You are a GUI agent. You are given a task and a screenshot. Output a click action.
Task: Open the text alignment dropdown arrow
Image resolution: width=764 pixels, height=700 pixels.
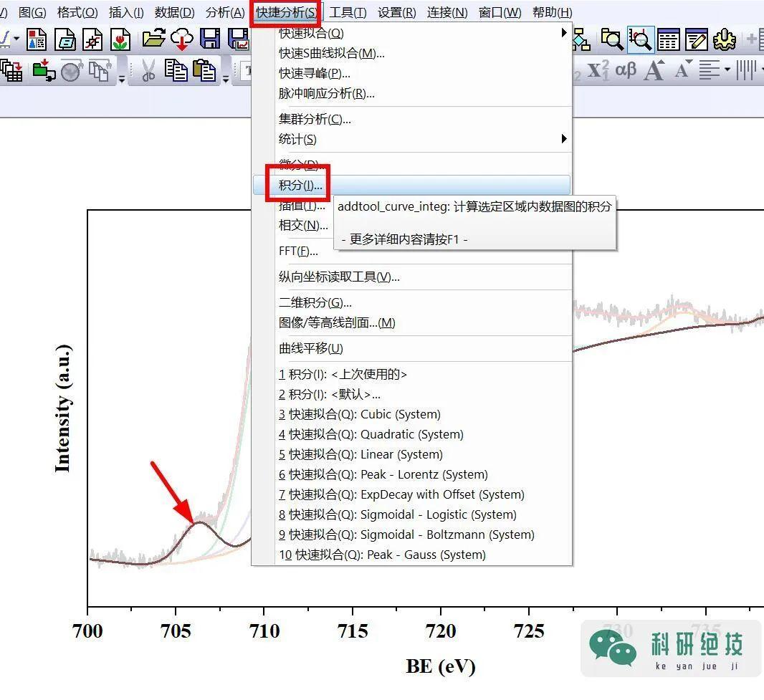click(727, 70)
